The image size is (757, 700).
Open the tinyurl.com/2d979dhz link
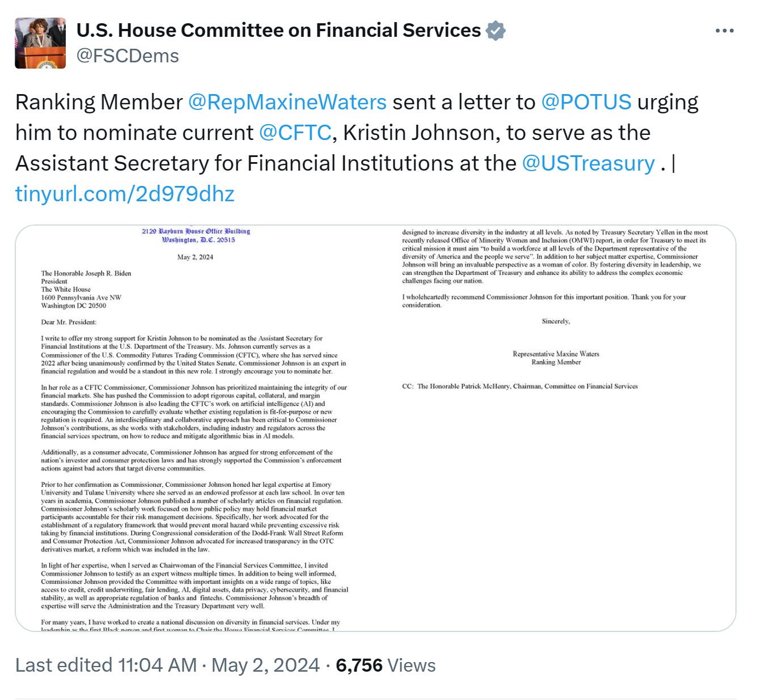(x=125, y=194)
